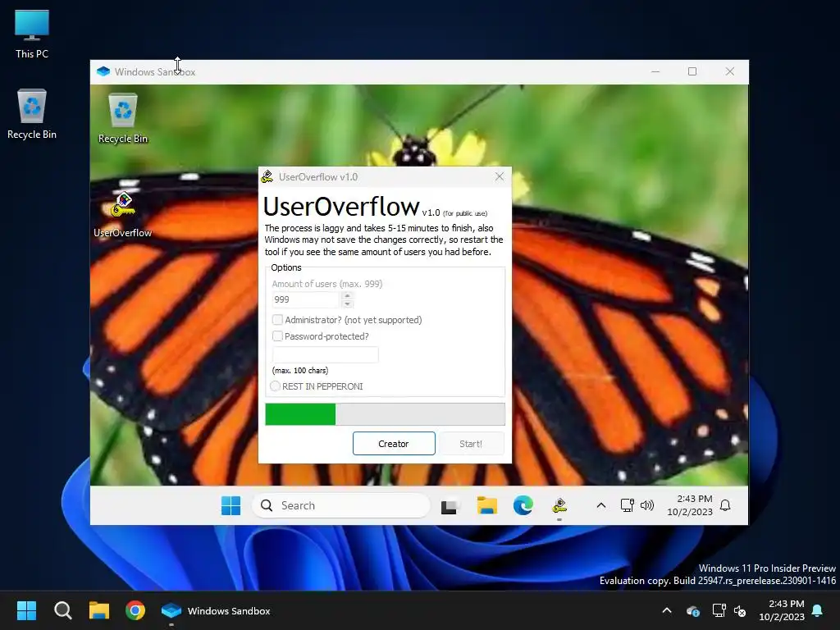Expand host hidden tray icons chevron
Viewport: 840px width, 630px height.
pos(667,610)
